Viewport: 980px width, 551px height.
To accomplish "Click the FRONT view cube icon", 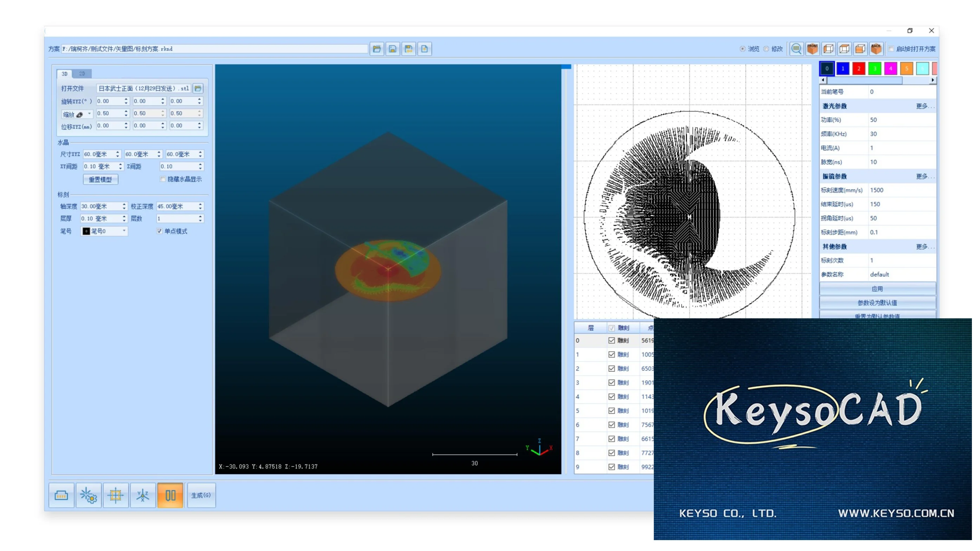I will (x=812, y=49).
